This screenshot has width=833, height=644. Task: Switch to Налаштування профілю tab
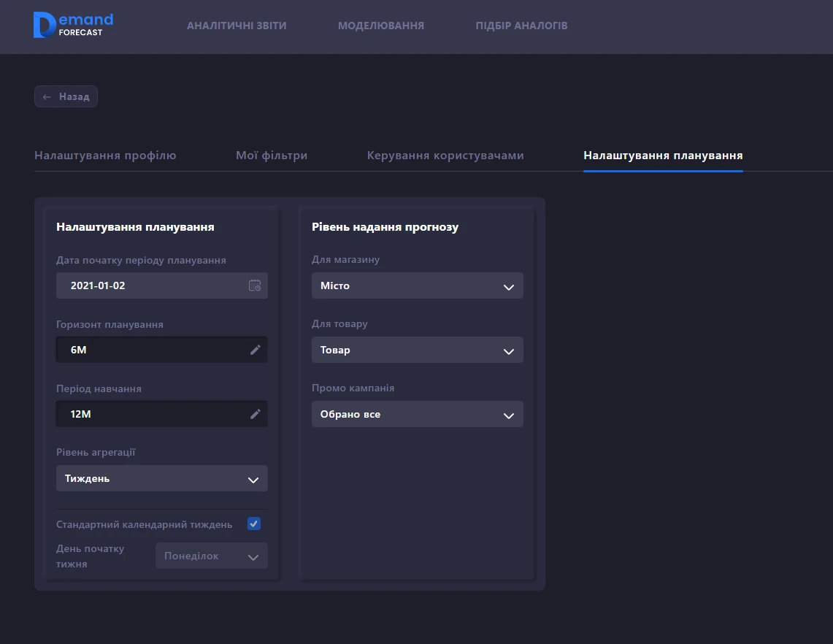click(105, 156)
